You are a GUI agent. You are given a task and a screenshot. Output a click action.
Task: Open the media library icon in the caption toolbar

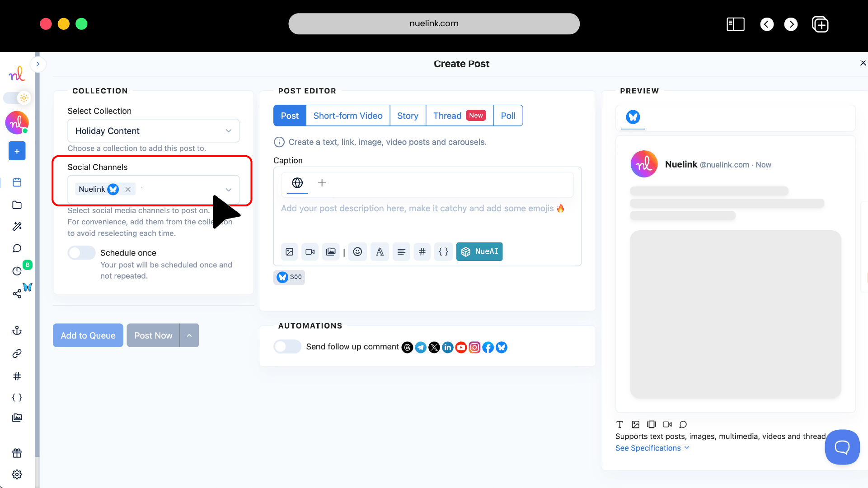coord(331,251)
